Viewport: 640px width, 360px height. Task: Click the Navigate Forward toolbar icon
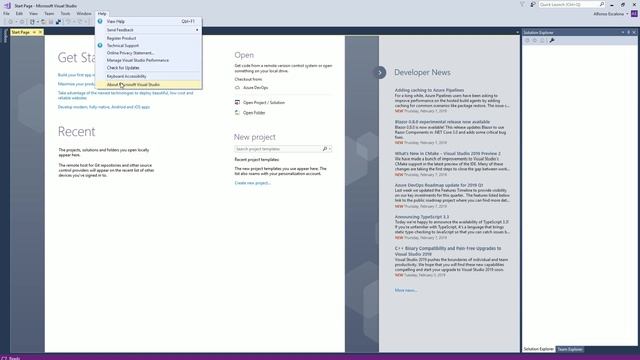pyautogui.click(x=22, y=22)
